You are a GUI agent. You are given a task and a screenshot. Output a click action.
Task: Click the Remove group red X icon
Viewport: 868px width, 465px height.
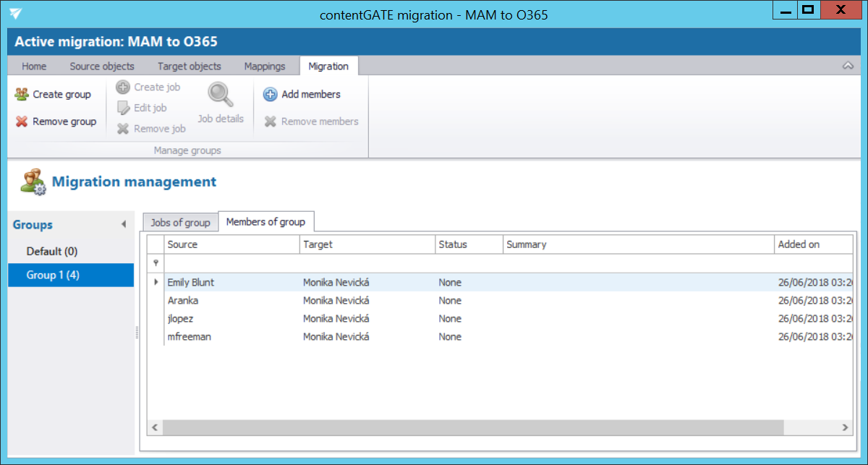[22, 121]
